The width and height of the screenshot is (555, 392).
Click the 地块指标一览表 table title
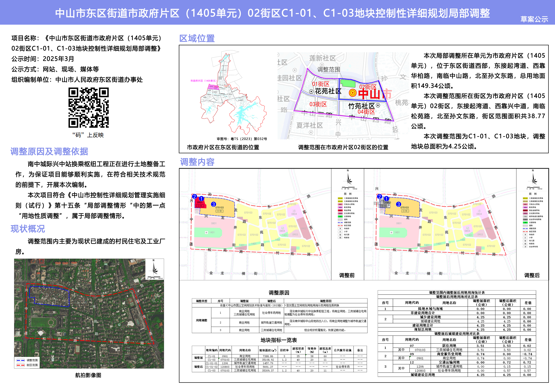[279, 340]
